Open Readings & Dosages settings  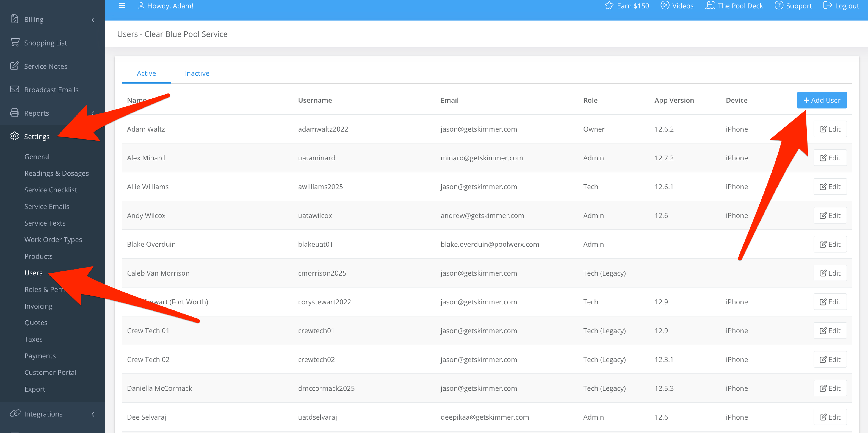[56, 173]
